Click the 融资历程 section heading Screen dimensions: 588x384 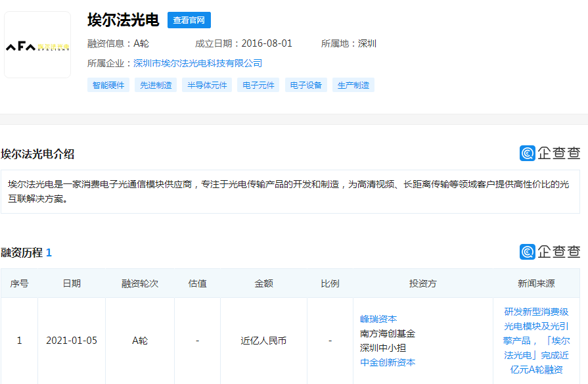(22, 252)
